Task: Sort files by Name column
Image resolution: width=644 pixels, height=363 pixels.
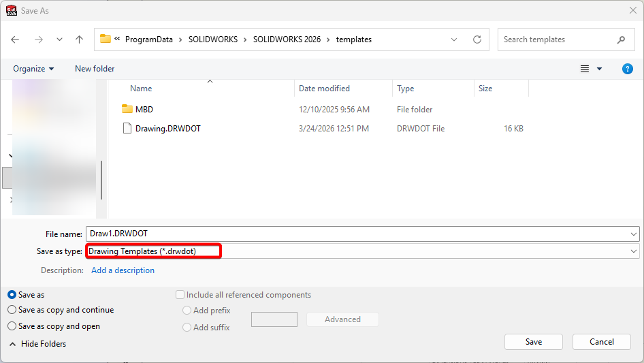Action: [141, 89]
